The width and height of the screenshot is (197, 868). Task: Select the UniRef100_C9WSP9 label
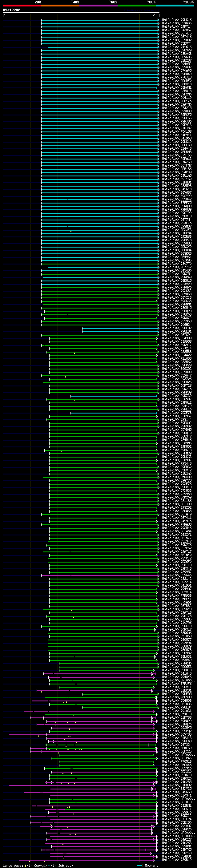(x=177, y=50)
